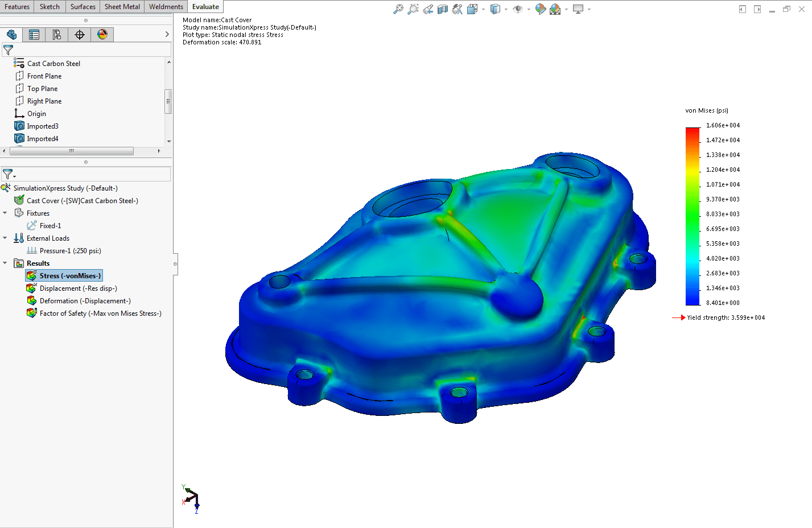
Task: Activate the Zoom to Area tool
Action: point(413,9)
